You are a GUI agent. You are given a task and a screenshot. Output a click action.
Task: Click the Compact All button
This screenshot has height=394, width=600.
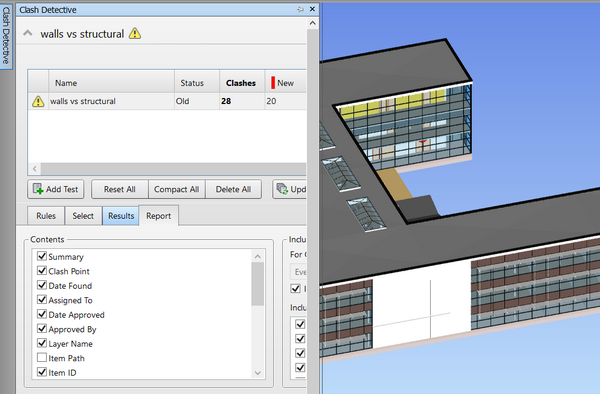[x=176, y=189]
